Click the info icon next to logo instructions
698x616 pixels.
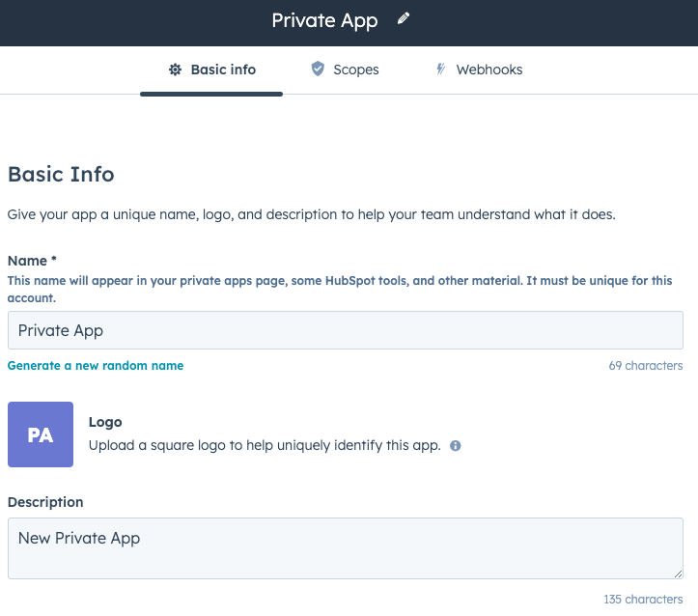(x=456, y=446)
